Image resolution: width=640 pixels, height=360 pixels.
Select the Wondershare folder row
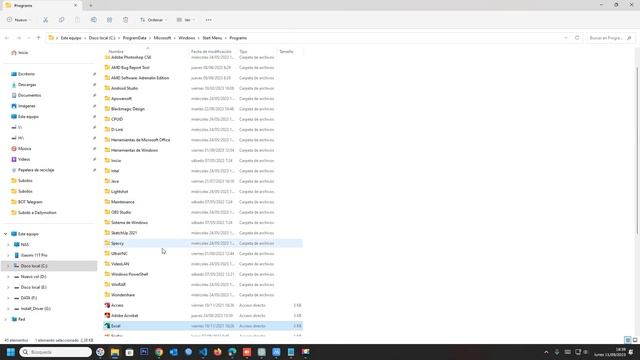pyautogui.click(x=202, y=295)
